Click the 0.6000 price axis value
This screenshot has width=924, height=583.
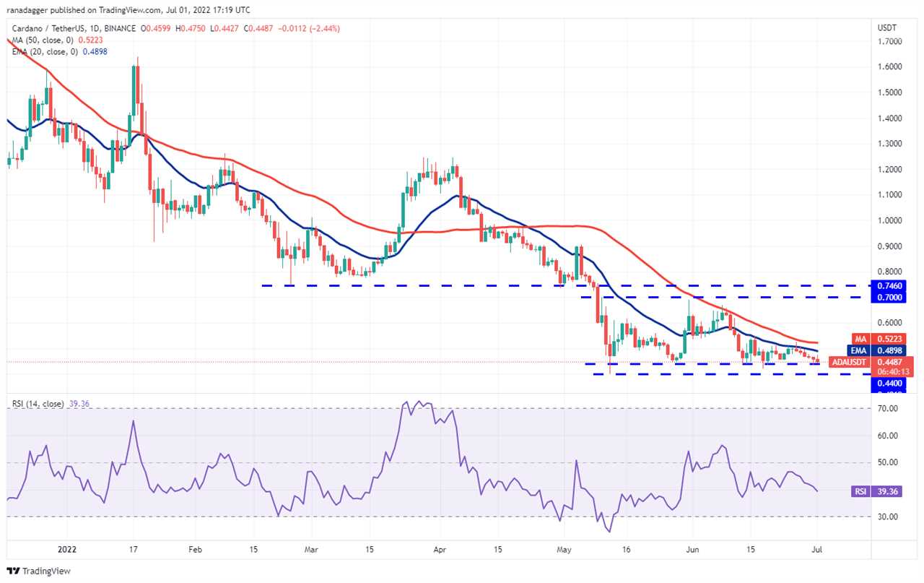(x=892, y=323)
